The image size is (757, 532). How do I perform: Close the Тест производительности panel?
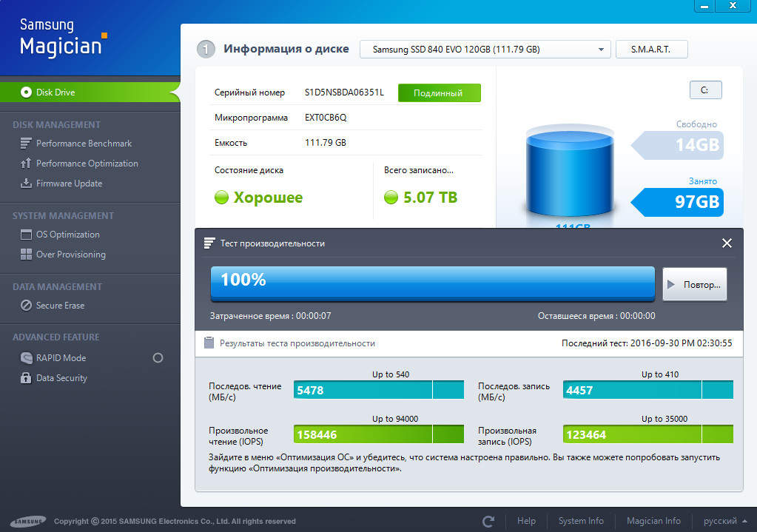(727, 243)
